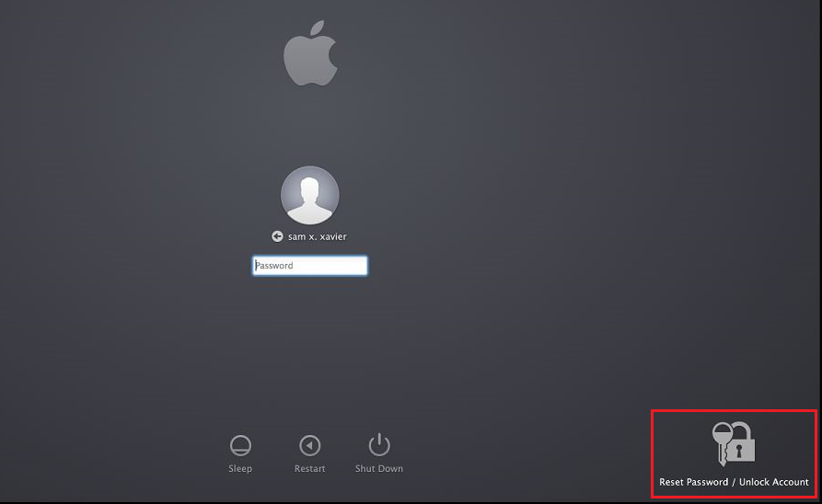This screenshot has width=822, height=504.
Task: Click the Shut Down power icon
Action: [x=379, y=445]
